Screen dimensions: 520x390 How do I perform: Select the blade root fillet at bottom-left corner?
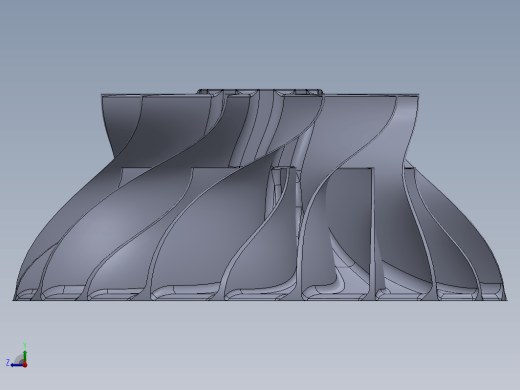(x=25, y=294)
